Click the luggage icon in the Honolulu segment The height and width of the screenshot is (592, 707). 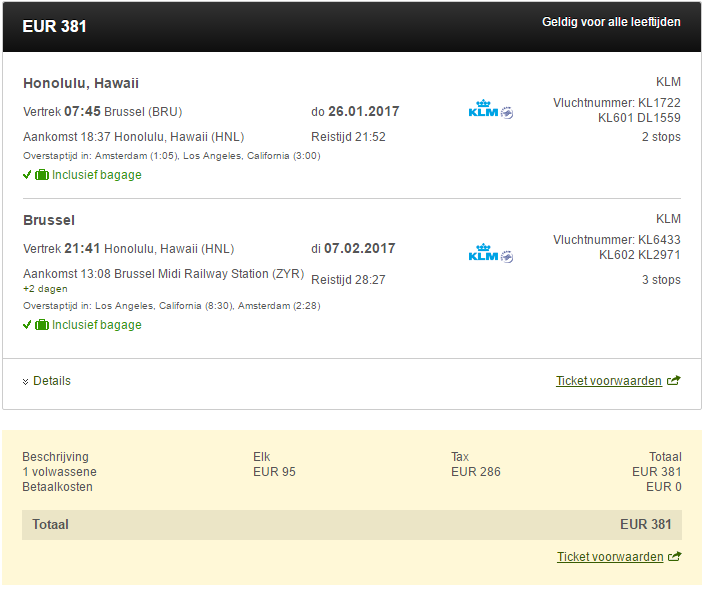[x=42, y=175]
